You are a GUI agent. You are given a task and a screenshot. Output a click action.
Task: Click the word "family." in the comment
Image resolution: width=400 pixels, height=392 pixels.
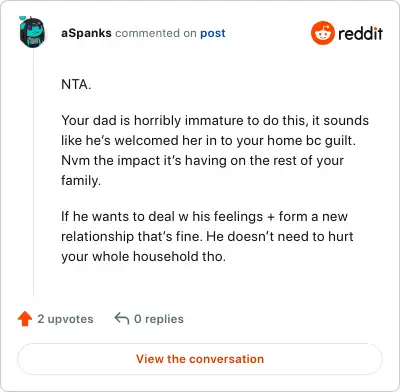point(81,180)
